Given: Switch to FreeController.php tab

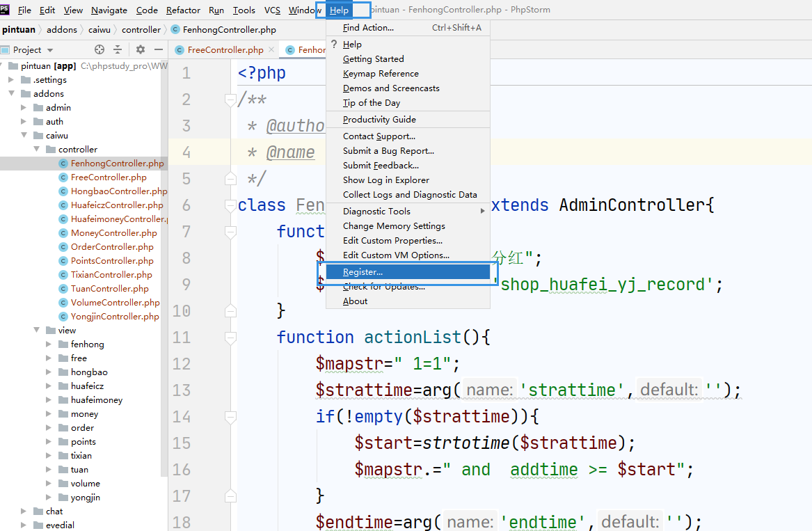Looking at the screenshot, I should pyautogui.click(x=225, y=49).
